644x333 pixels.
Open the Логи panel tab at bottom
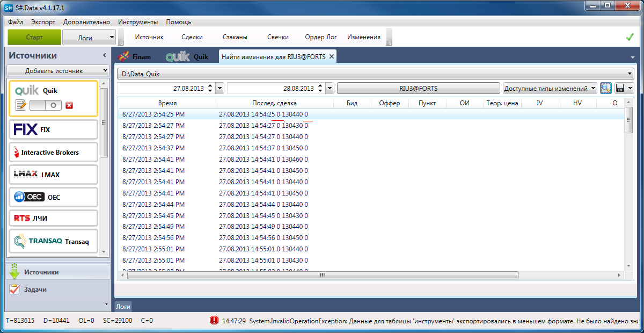(x=123, y=306)
